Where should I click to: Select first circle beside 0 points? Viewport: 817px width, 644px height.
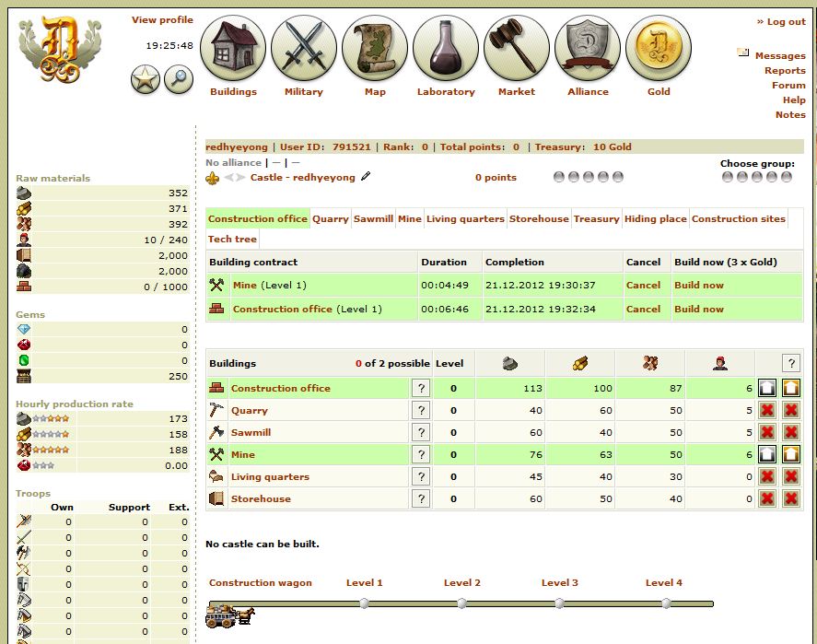(558, 177)
